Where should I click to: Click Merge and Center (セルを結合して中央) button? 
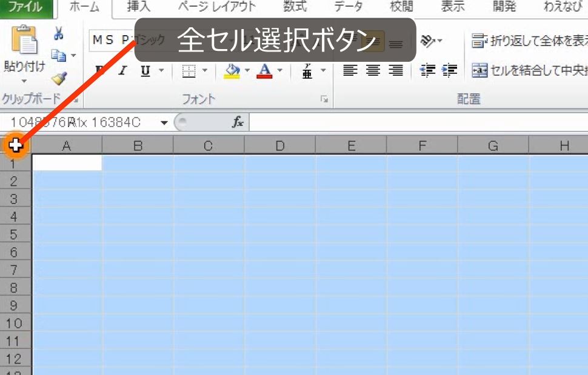529,70
